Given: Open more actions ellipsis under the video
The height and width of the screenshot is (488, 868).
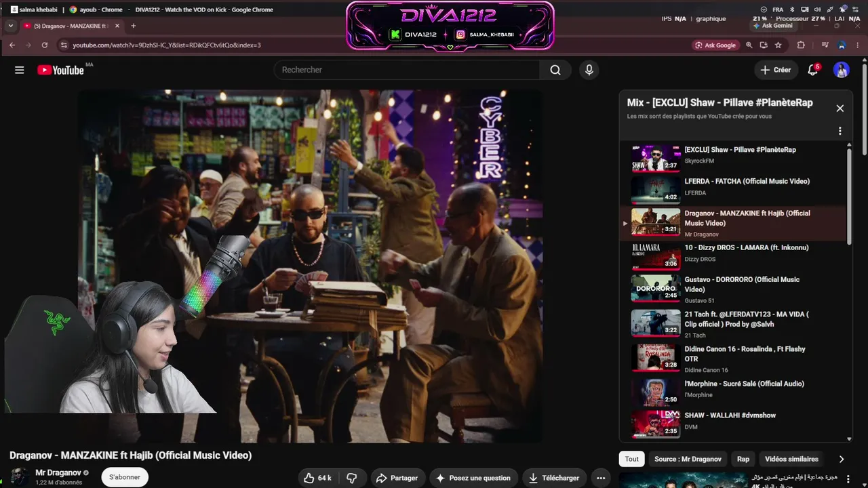Looking at the screenshot, I should tap(600, 478).
